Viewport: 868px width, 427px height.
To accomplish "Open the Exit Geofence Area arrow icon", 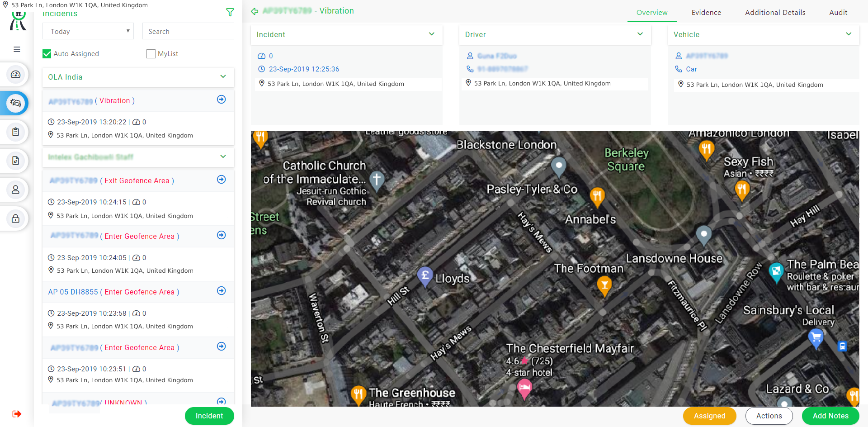I will point(222,180).
